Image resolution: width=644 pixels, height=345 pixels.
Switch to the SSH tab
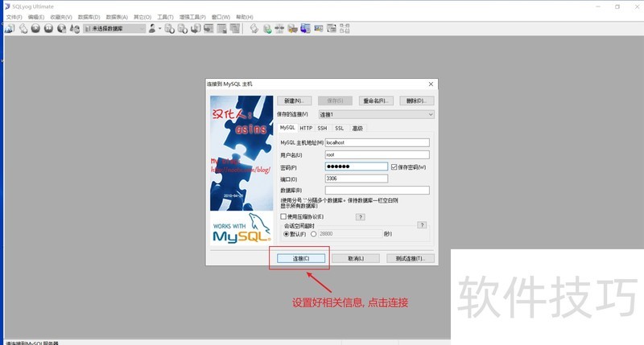click(323, 129)
